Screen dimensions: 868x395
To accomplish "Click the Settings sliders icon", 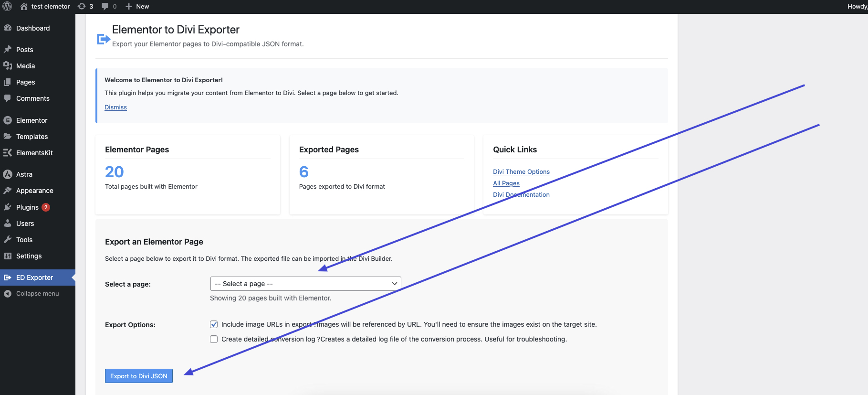I will coord(8,256).
